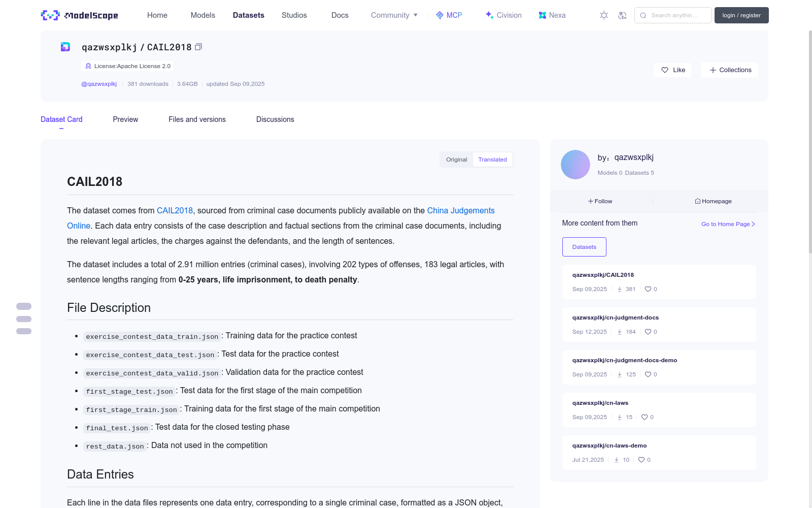This screenshot has height=508, width=812.
Task: Expand the Community dropdown menu
Action: 394,15
